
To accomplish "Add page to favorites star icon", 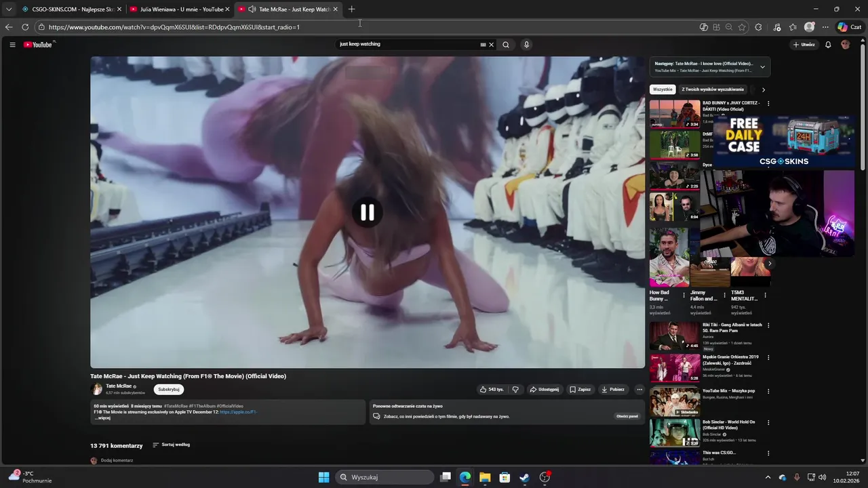I will point(742,27).
